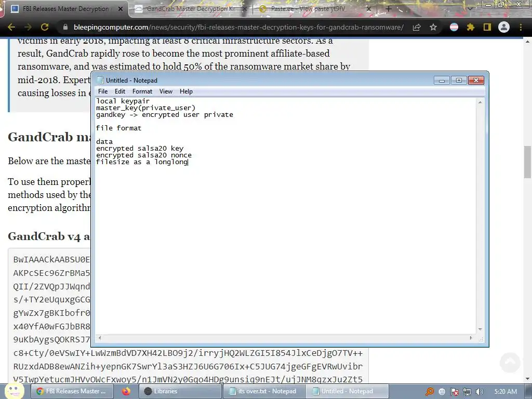Click Notepad vertical scrollbar up arrow

[480, 102]
